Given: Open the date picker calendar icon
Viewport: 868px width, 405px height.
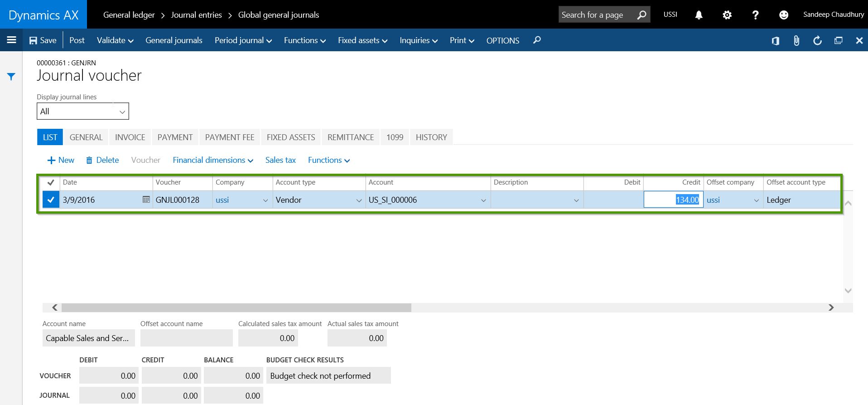Looking at the screenshot, I should pyautogui.click(x=146, y=200).
